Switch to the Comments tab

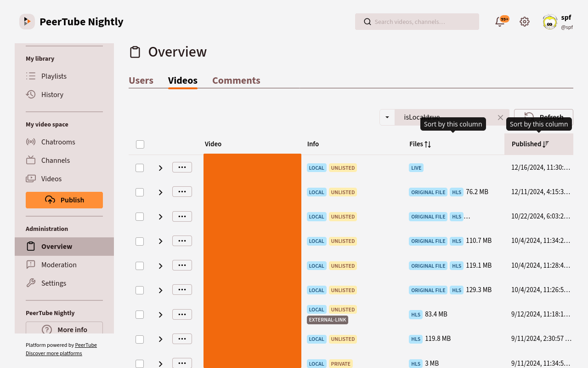click(236, 80)
